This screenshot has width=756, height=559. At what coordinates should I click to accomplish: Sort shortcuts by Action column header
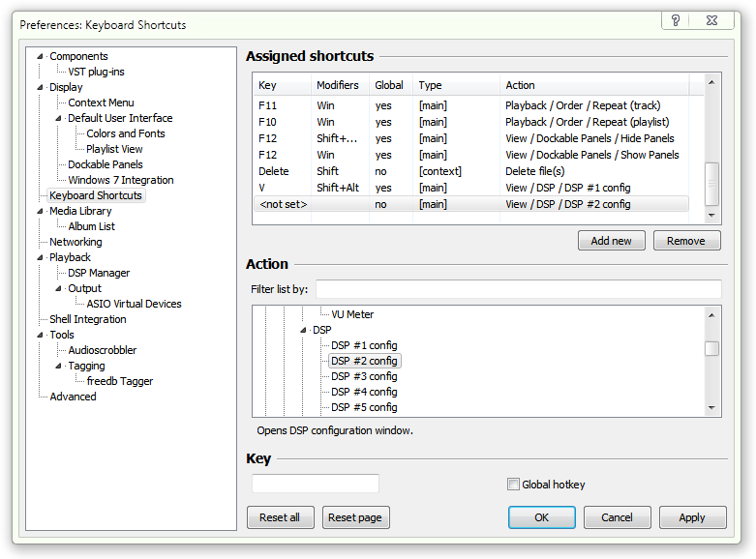coord(595,85)
